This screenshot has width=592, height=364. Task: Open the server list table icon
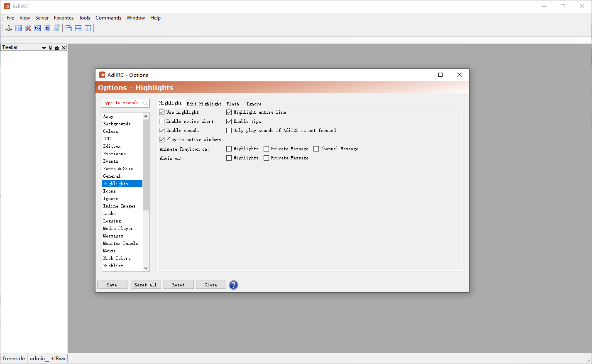[x=19, y=28]
